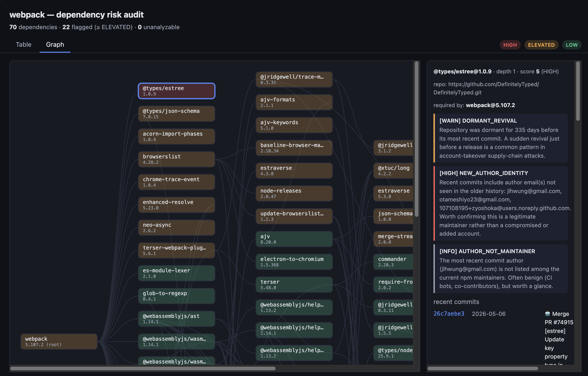Select the webpack root node
The width and height of the screenshot is (588, 376).
pos(59,341)
